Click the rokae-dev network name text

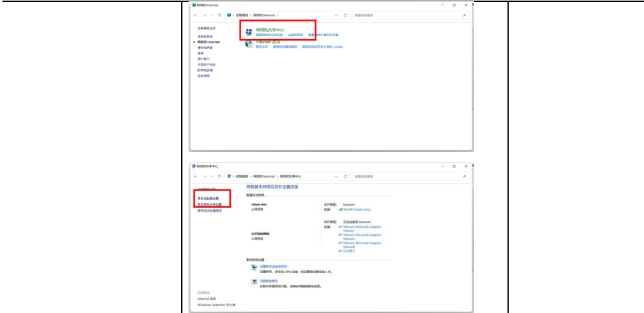[259, 204]
